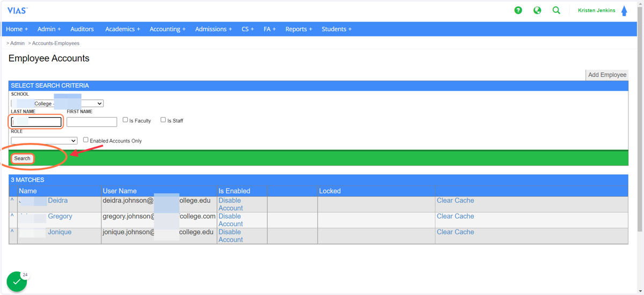Screen dimensions: 644x295
Task: Click the VIAS logo
Action: (17, 10)
